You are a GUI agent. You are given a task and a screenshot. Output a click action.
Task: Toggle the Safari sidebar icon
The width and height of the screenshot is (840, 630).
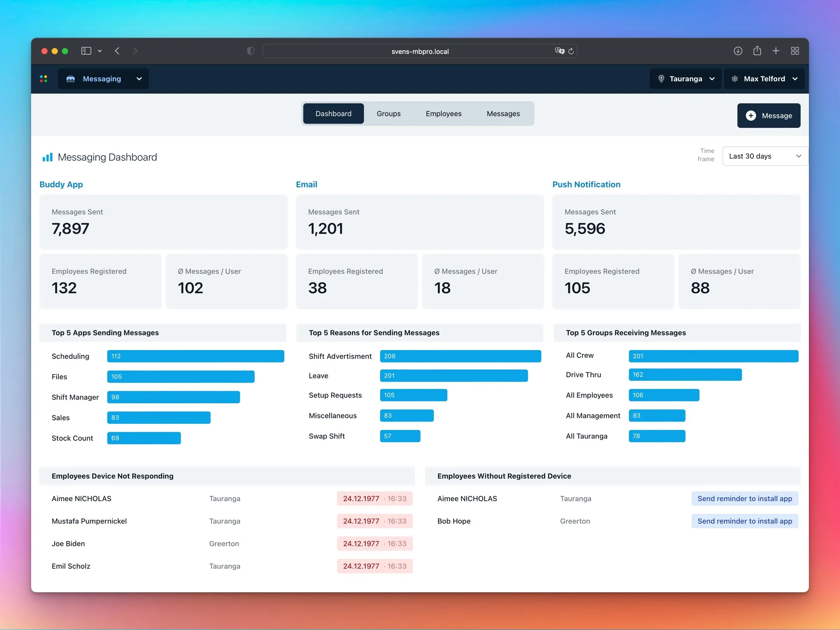click(86, 51)
